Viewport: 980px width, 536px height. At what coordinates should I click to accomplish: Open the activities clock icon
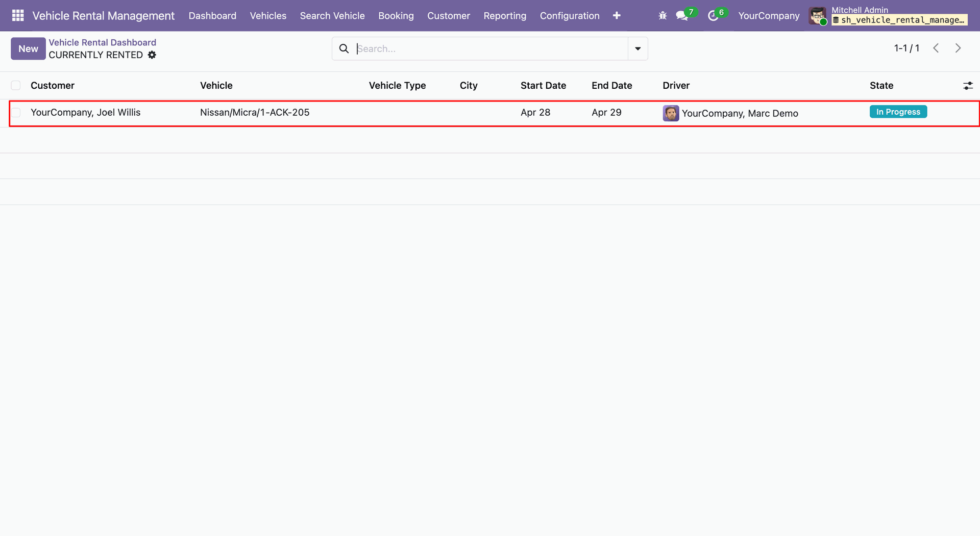[713, 16]
